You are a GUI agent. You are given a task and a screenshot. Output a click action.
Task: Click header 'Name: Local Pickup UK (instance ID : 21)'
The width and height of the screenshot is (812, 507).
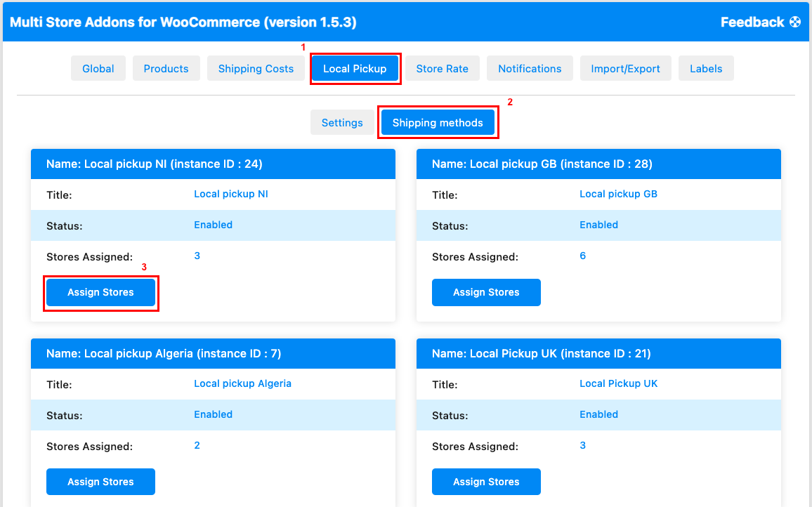(598, 354)
